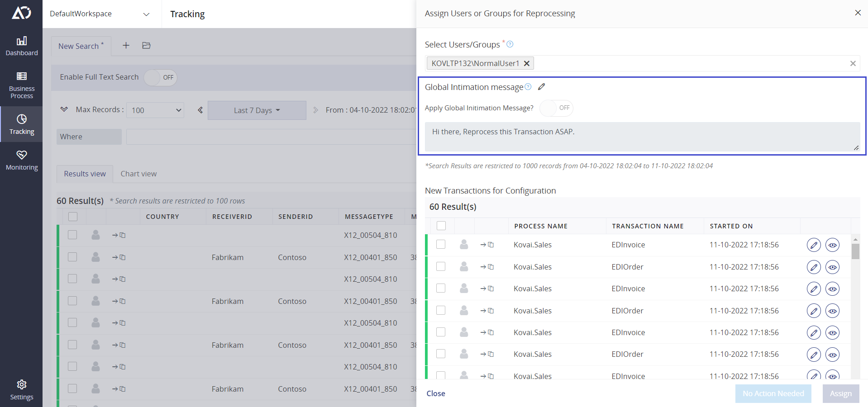This screenshot has height=407, width=868.
Task: Click the application logo at top-left
Action: (21, 13)
